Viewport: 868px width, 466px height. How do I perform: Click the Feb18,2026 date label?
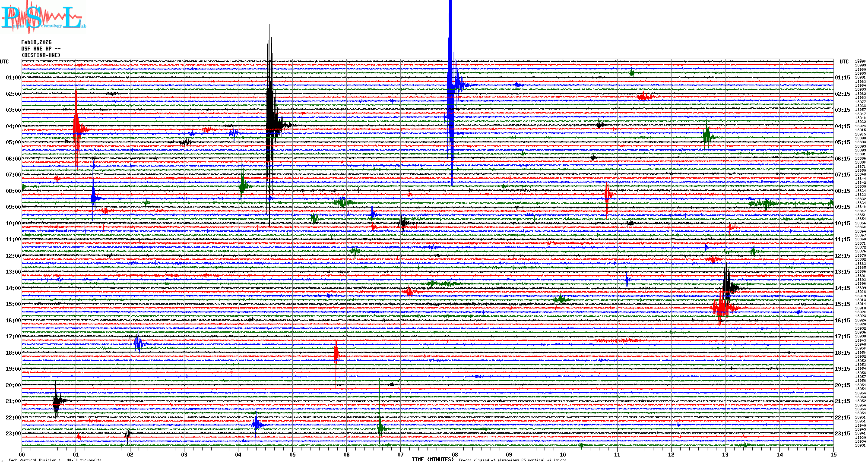pos(36,42)
